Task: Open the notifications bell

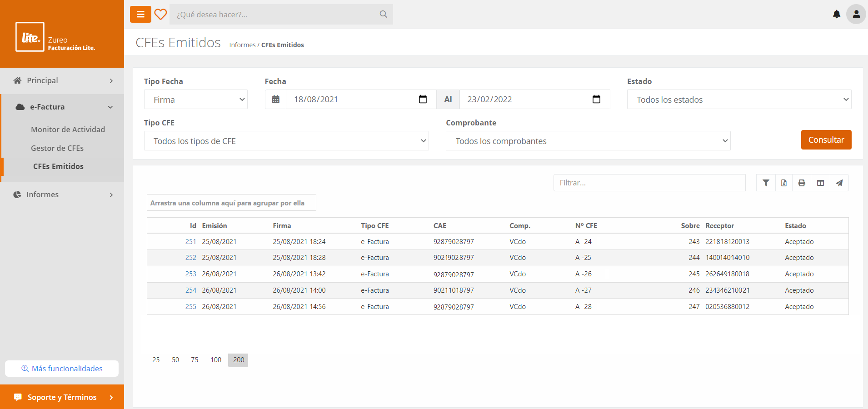Action: click(x=836, y=15)
